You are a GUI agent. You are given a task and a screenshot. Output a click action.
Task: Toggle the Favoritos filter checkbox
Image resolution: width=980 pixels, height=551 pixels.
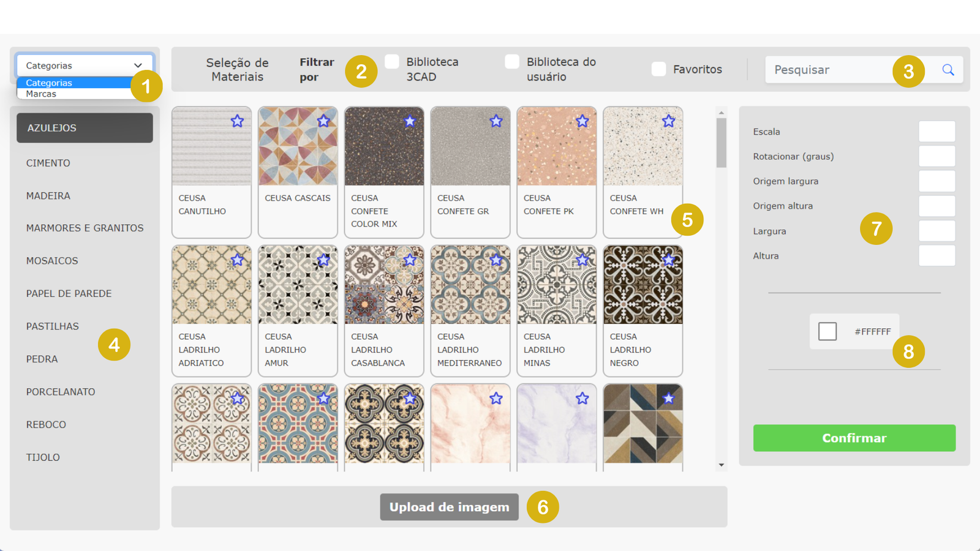[x=658, y=69]
